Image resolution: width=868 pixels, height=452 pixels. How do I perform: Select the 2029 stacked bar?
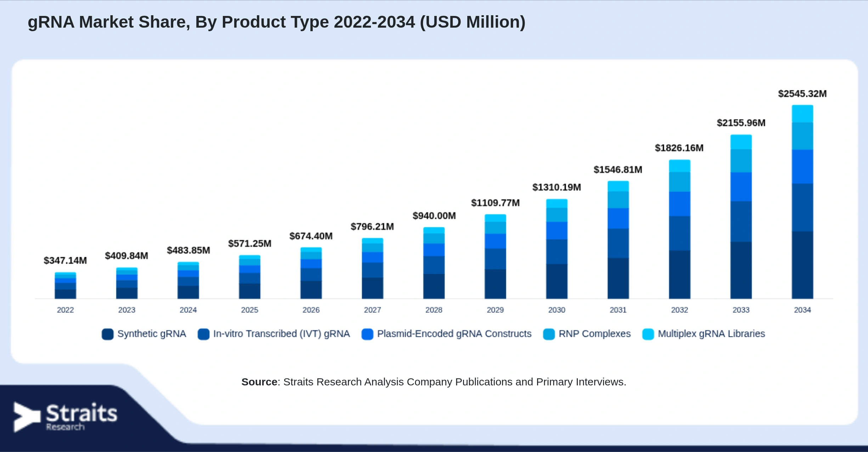[x=495, y=256]
